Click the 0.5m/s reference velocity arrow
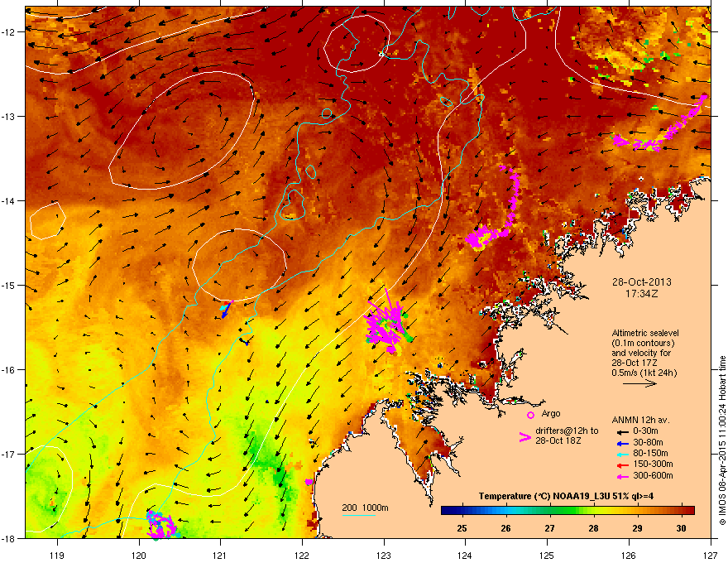The image size is (728, 563). click(x=639, y=383)
